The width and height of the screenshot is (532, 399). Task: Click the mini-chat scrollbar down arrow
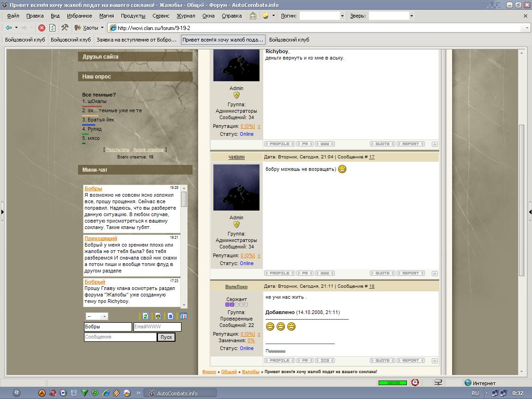[x=184, y=305]
